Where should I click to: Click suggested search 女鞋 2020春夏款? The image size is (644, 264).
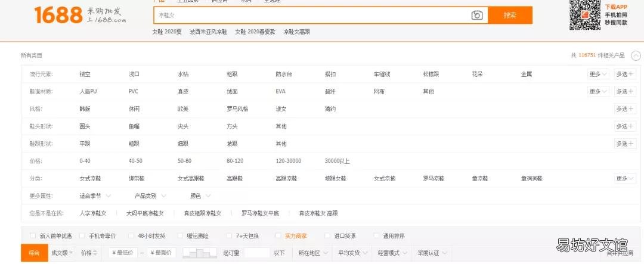coord(255,32)
